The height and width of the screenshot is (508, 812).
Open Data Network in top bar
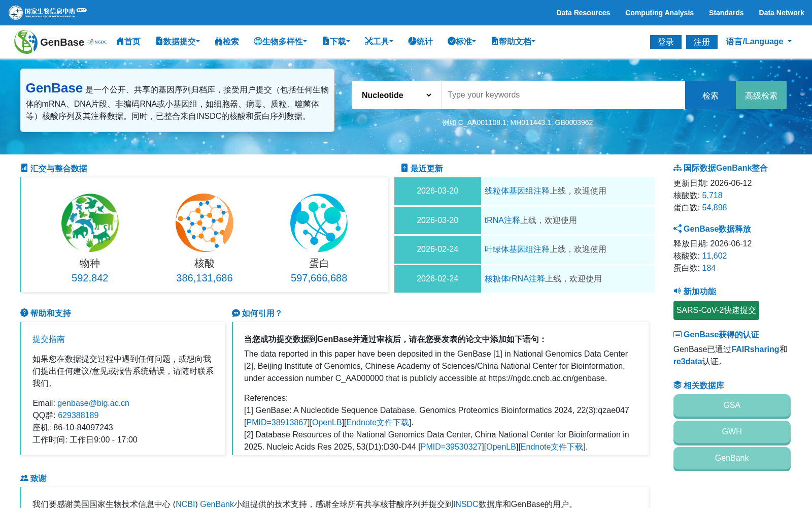point(782,13)
